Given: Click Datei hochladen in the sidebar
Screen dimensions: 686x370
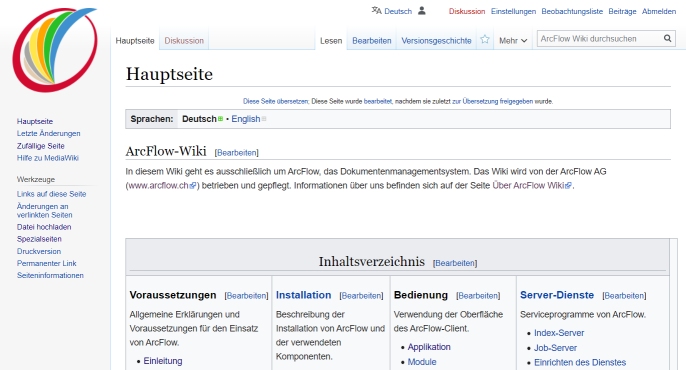Looking at the screenshot, I should (x=44, y=227).
